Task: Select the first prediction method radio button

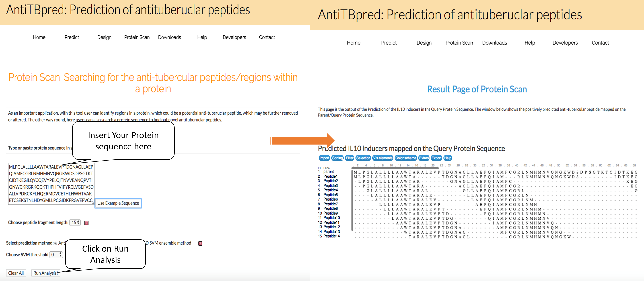Action: pos(56,243)
